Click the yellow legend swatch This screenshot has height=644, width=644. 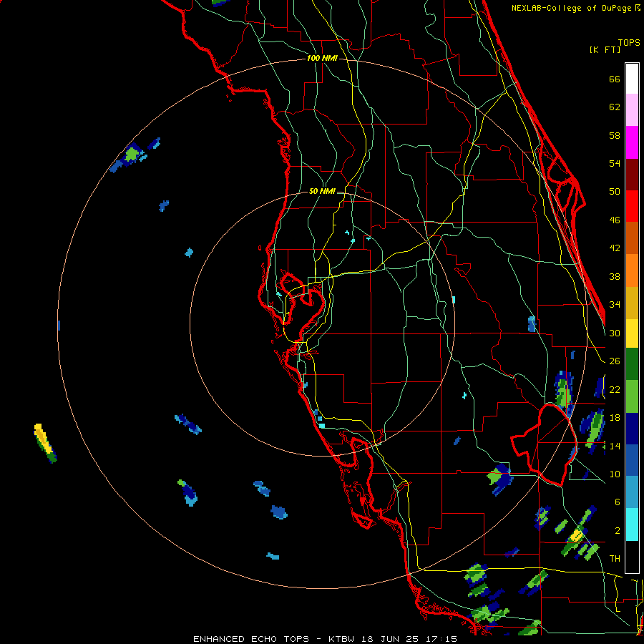[x=632, y=333]
